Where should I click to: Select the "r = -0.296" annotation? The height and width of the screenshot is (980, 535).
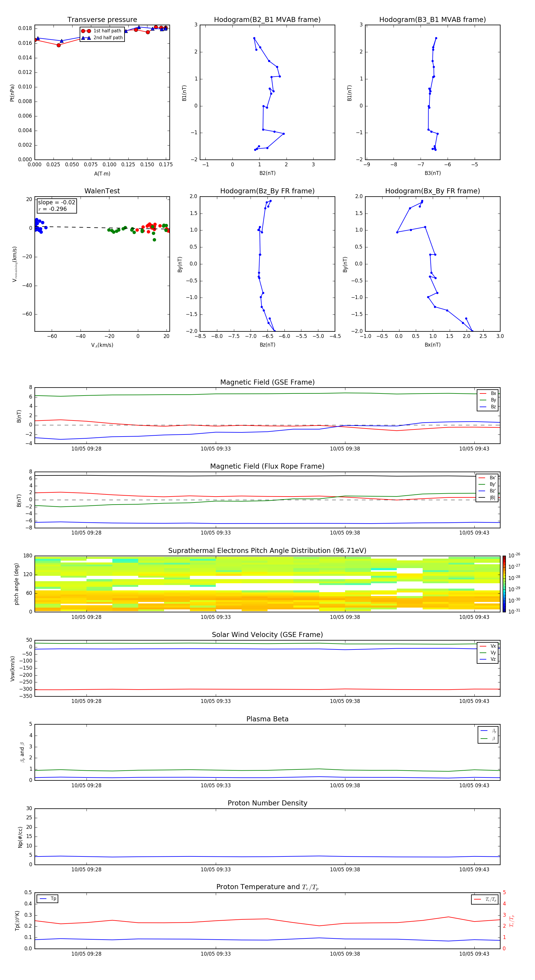(53, 209)
